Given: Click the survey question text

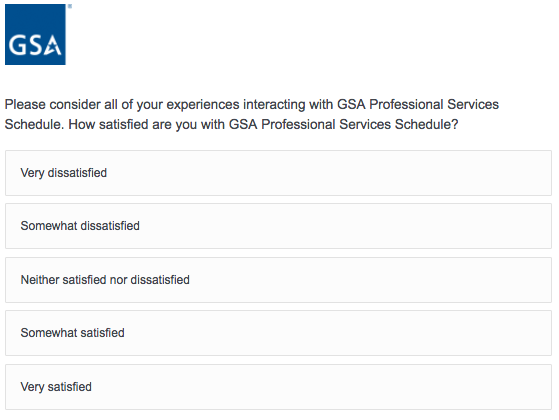Looking at the screenshot, I should pos(252,114).
